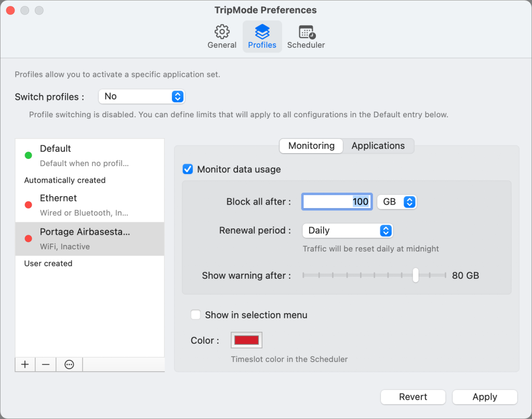Switch to the Profiles preferences tab
Image resolution: width=532 pixels, height=419 pixels.
(x=262, y=37)
